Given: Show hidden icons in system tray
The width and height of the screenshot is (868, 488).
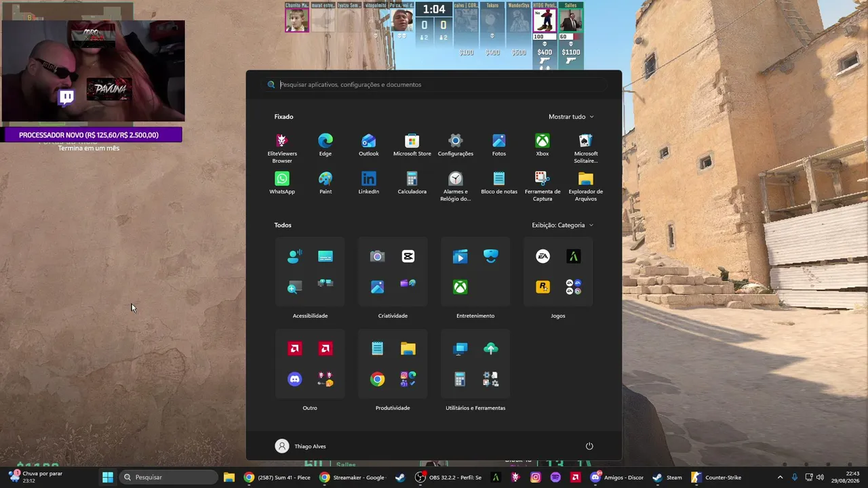Looking at the screenshot, I should 780,477.
